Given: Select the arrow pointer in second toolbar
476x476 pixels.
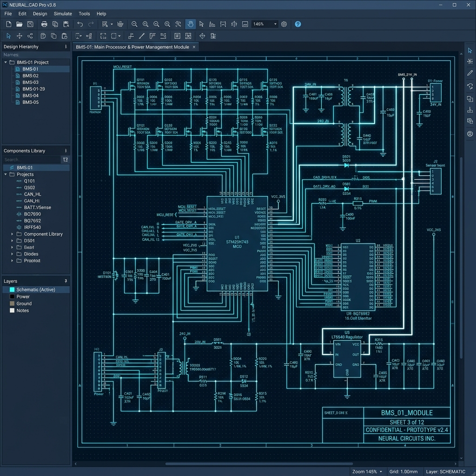Looking at the screenshot, I should 8,36.
